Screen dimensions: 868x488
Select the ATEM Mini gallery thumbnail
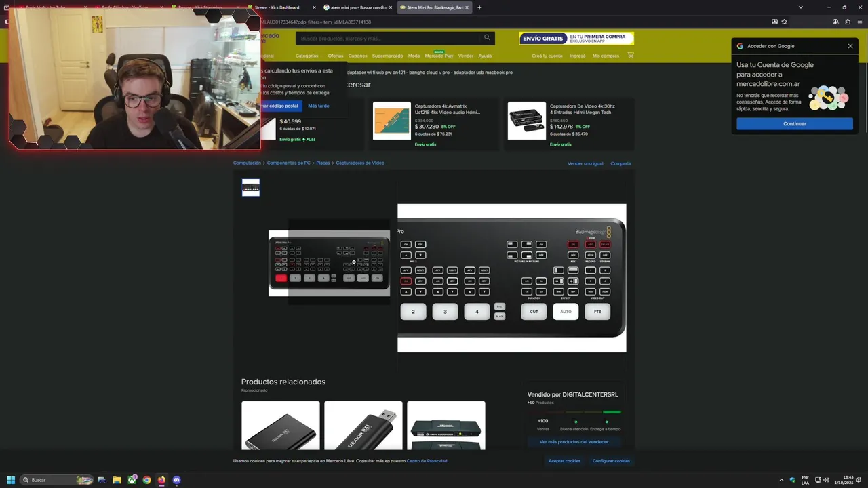(x=251, y=188)
